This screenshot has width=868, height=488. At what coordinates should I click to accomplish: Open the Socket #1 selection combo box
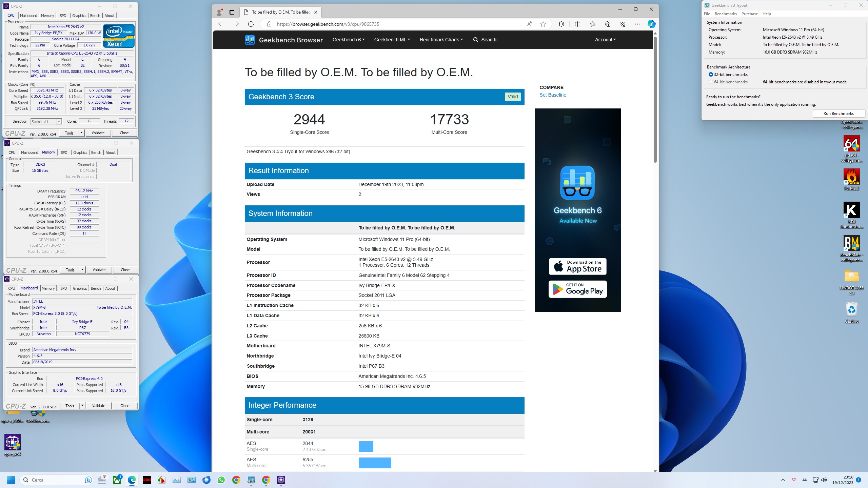46,121
